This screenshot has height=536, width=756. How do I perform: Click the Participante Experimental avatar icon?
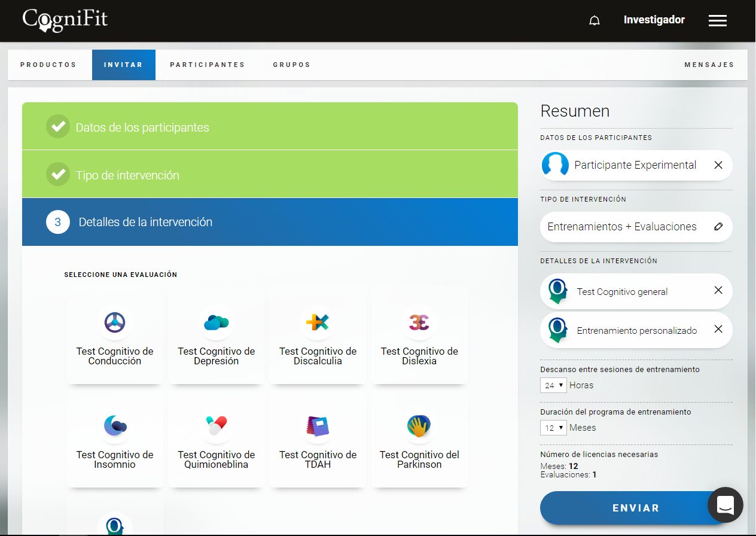[x=555, y=165]
